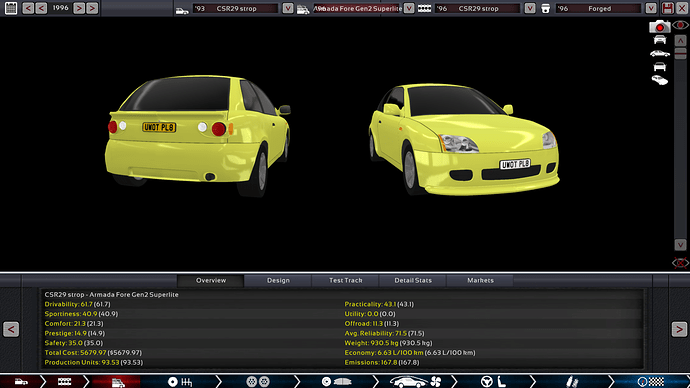690x388 pixels.
Task: Click the Economy: 6.63 L/100 km stat
Action: pyautogui.click(x=410, y=352)
